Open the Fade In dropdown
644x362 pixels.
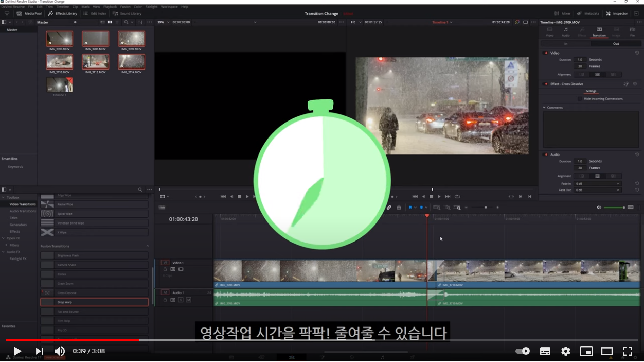(x=598, y=184)
